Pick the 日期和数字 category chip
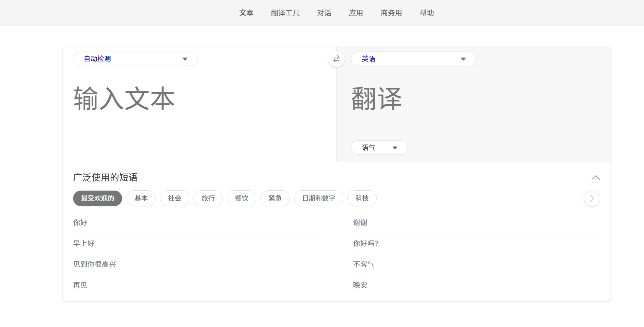The height and width of the screenshot is (327, 644). click(318, 198)
